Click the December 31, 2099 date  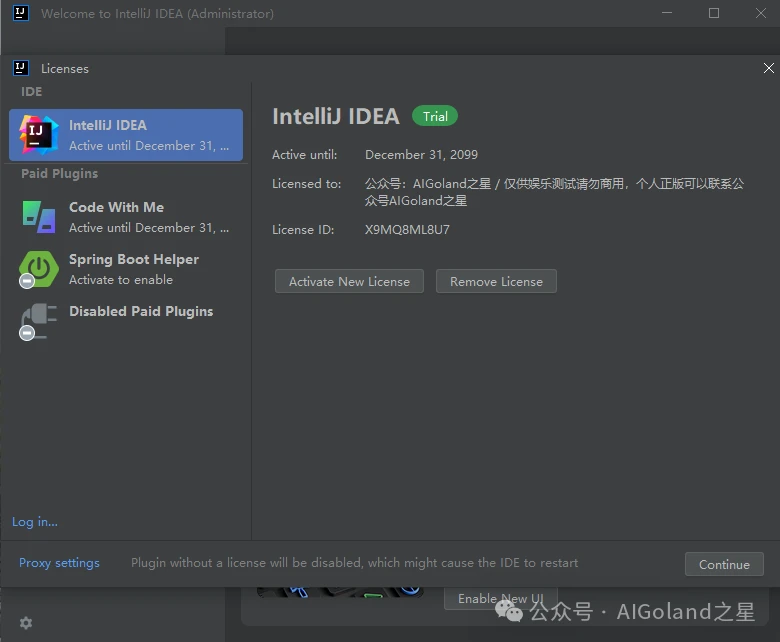tap(421, 155)
